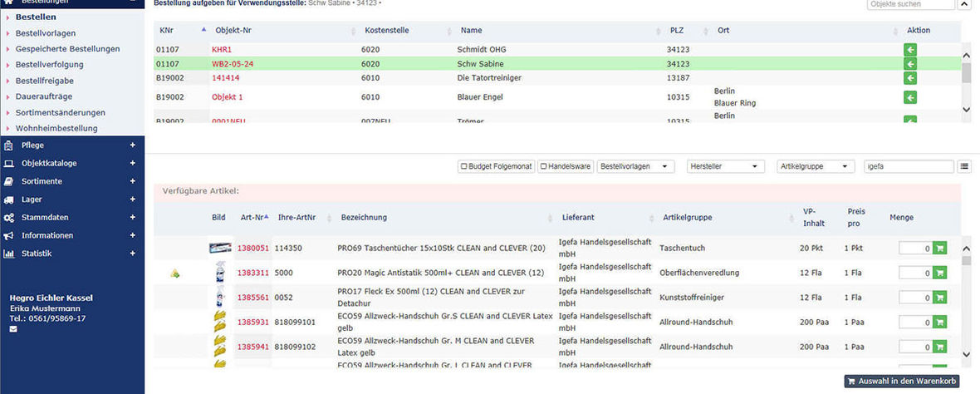Screen dimensions: 980x394
Task: Open article number link 1385561
Action: click(253, 298)
